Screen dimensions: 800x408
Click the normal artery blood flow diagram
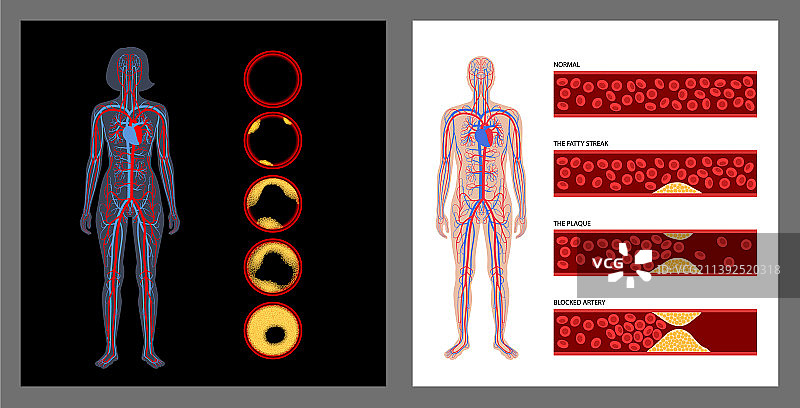point(654,95)
